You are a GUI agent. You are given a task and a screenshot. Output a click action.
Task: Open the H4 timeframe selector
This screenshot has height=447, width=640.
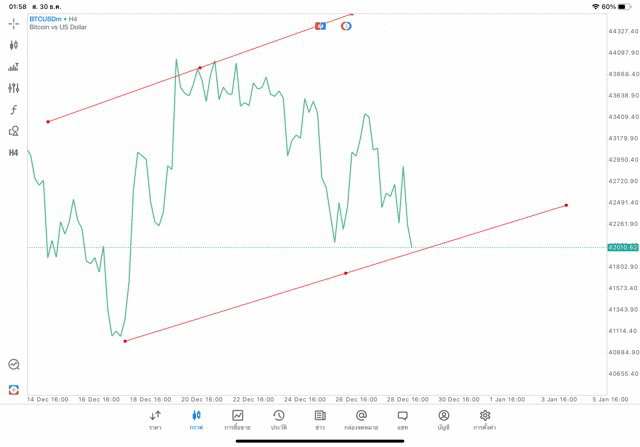point(13,153)
